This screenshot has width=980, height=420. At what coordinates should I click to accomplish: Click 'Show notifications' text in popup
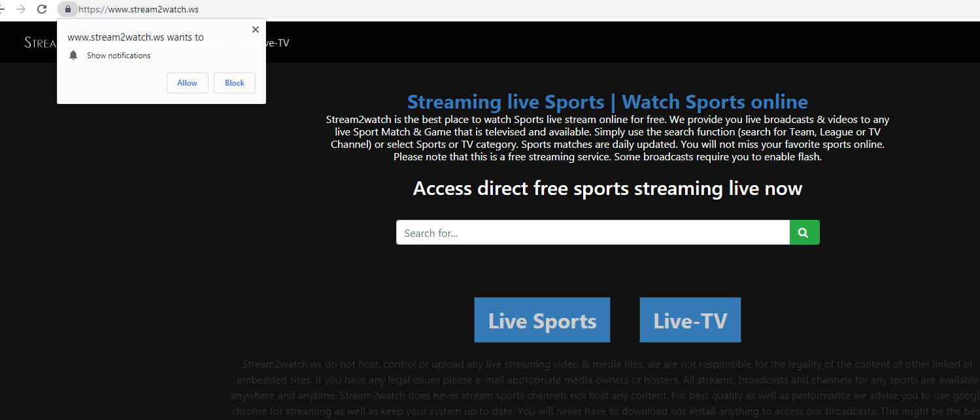tap(118, 56)
